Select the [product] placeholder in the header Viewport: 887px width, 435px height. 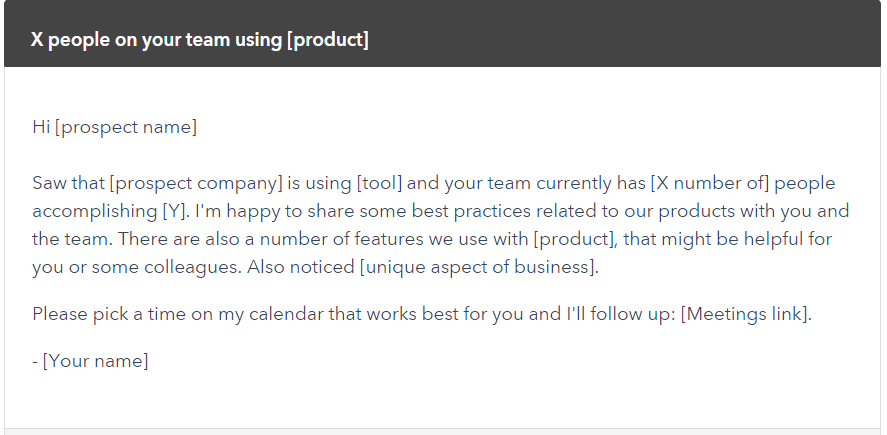(x=328, y=40)
